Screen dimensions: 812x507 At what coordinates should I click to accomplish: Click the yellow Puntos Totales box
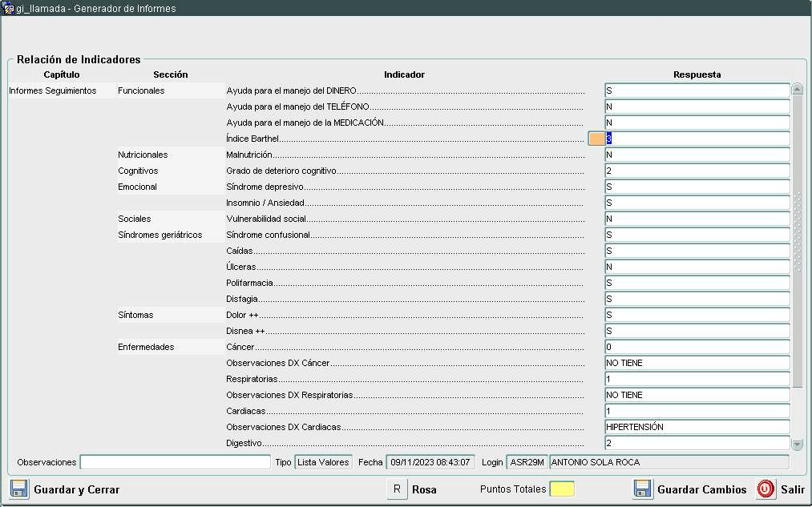[x=562, y=489]
